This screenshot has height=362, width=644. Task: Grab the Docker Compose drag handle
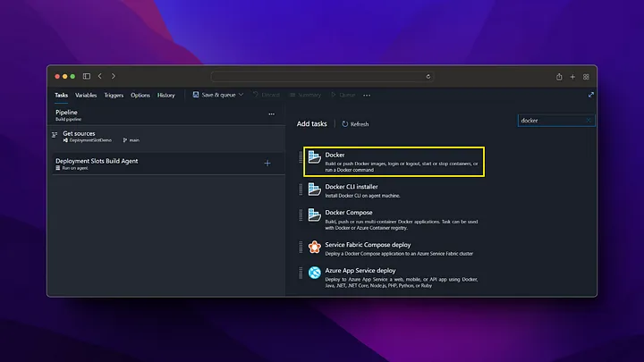click(301, 215)
